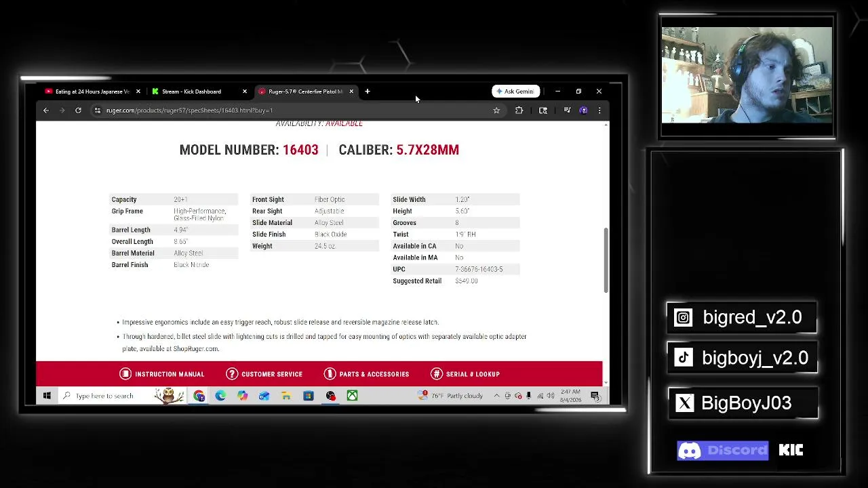Bookmark this page with the star
The image size is (868, 488).
pyautogui.click(x=496, y=110)
